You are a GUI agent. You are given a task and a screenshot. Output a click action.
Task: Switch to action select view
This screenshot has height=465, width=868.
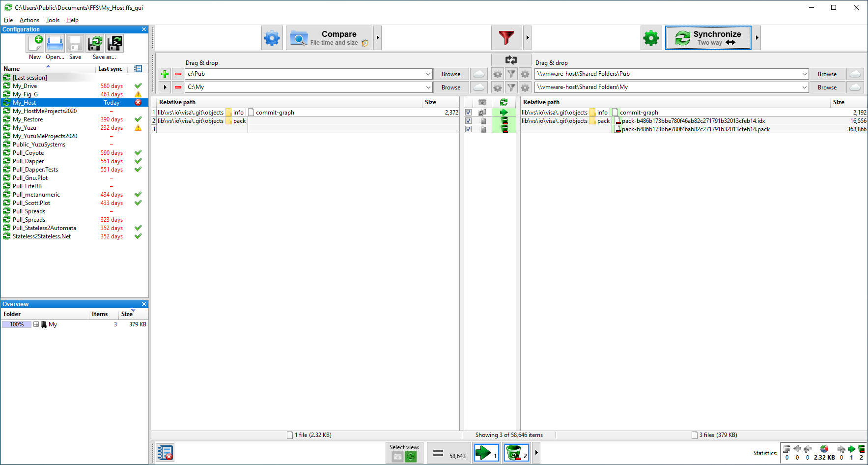(411, 457)
